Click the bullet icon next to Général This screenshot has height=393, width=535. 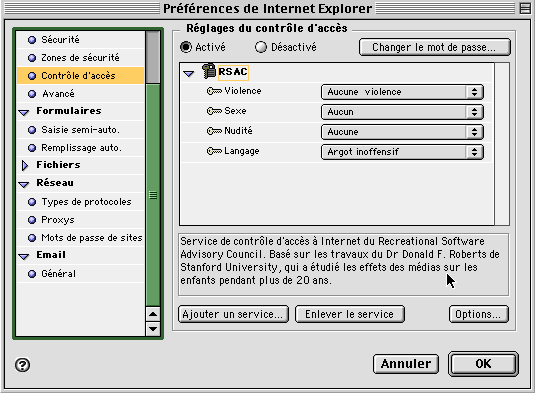click(x=32, y=274)
